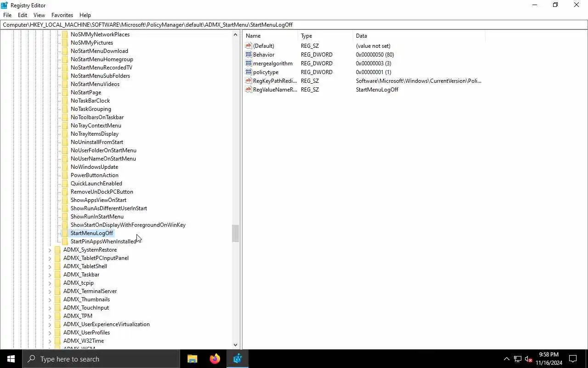The image size is (588, 368).
Task: Sort values by the Type column header
Action: click(326, 36)
